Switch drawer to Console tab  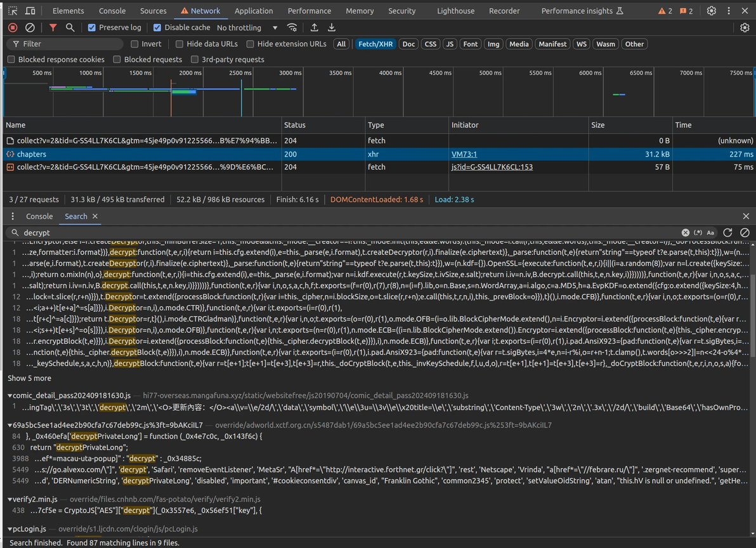click(39, 216)
